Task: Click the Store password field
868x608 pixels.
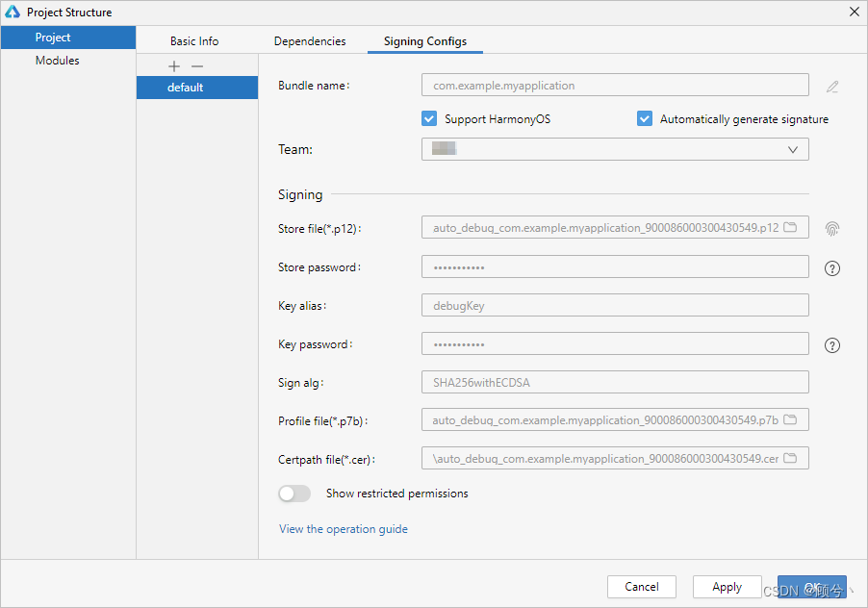Action: click(615, 266)
